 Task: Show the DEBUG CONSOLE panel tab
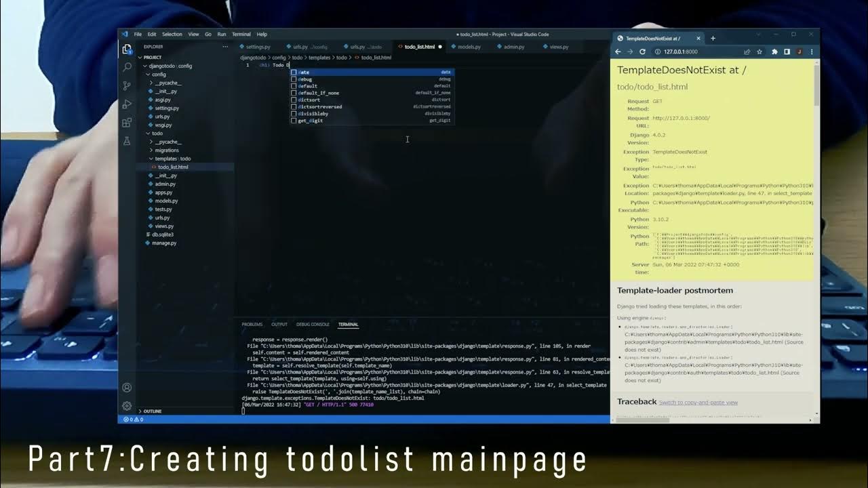tap(313, 325)
